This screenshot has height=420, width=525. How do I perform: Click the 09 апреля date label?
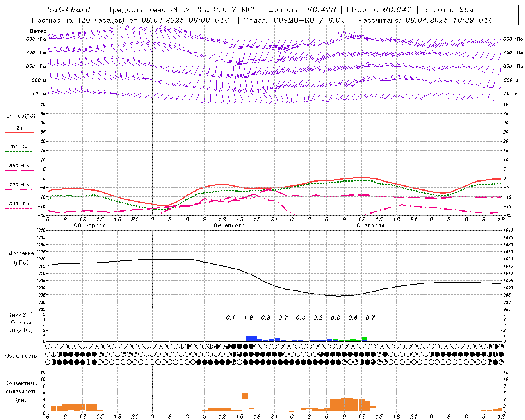pyautogui.click(x=229, y=226)
